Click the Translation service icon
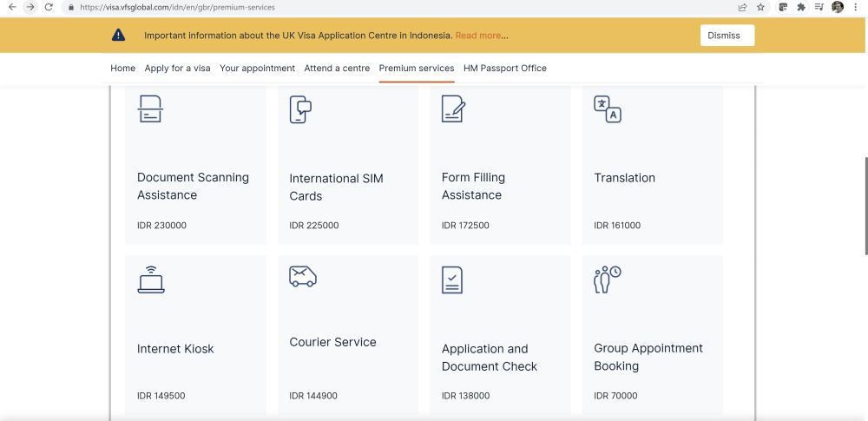This screenshot has height=421, width=868. pyautogui.click(x=607, y=109)
